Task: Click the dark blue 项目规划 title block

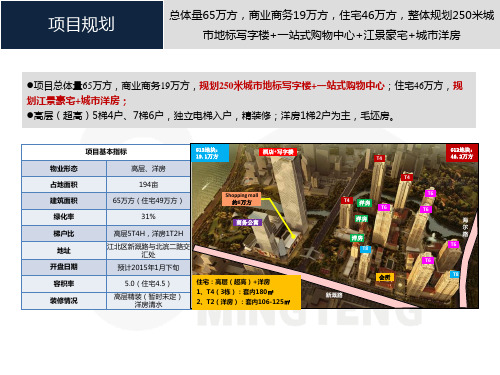Action: (x=82, y=25)
